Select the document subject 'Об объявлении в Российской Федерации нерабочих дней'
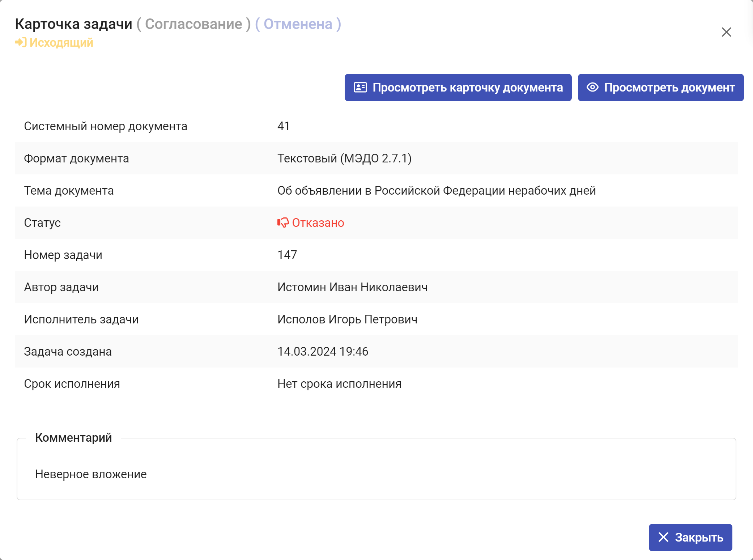Image resolution: width=753 pixels, height=560 pixels. tap(437, 191)
